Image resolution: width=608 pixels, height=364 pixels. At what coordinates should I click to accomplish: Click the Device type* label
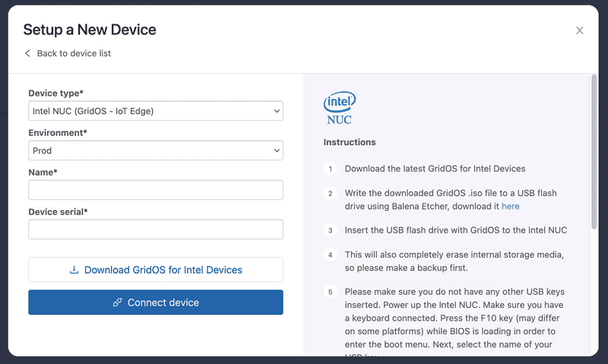(55, 93)
